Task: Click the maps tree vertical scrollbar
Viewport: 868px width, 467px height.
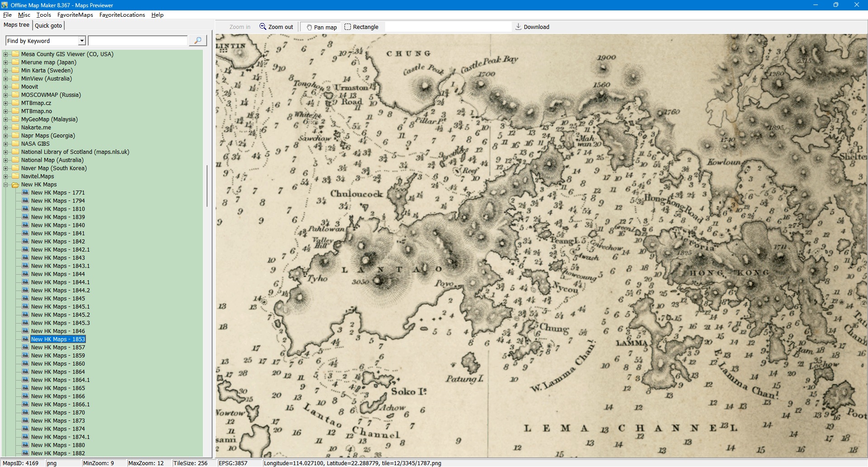Action: (x=207, y=186)
